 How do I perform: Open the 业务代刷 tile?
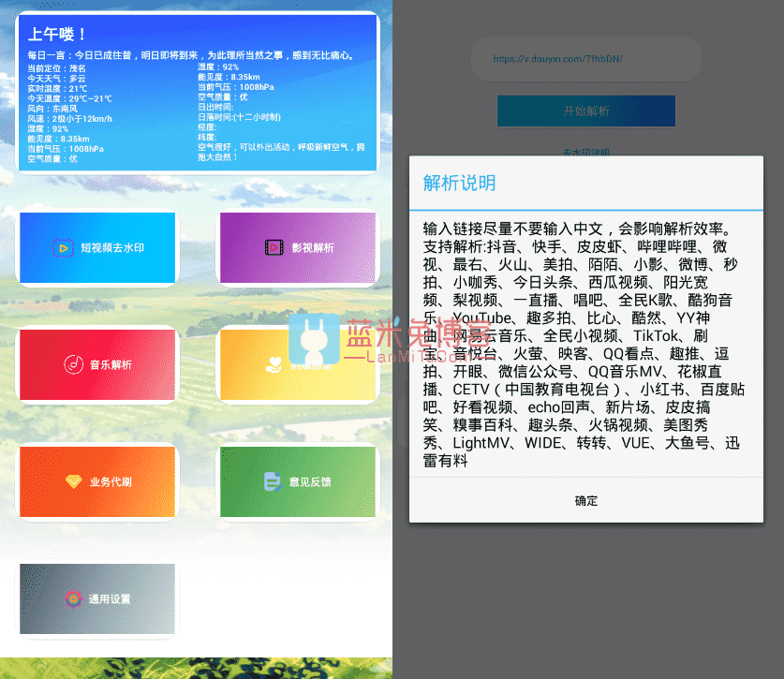click(x=97, y=481)
